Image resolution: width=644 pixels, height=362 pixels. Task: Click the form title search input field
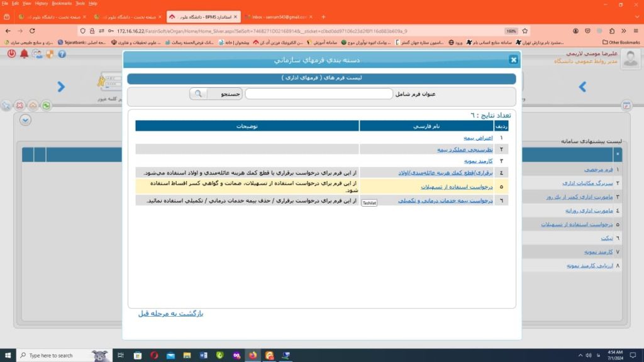point(318,94)
